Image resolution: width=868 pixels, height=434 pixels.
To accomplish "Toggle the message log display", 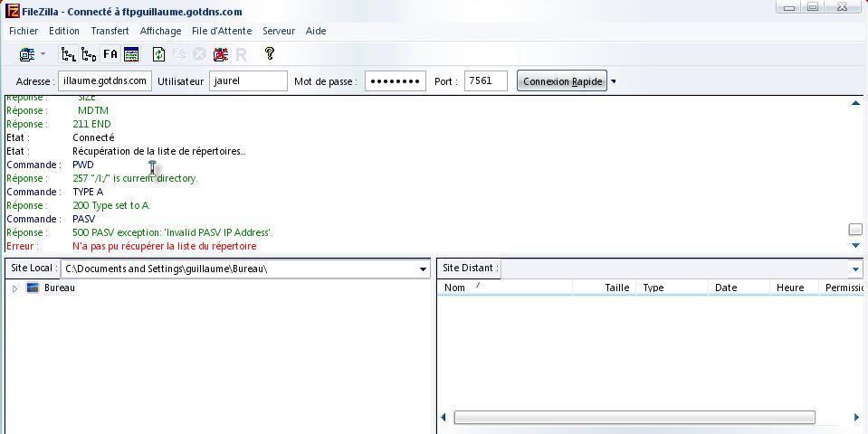I will (131, 54).
